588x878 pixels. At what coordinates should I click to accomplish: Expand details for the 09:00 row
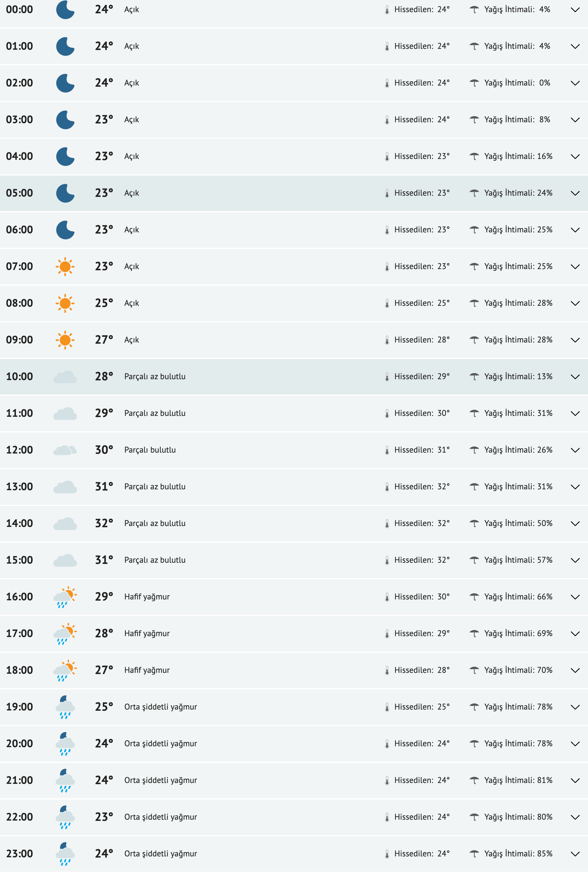click(574, 340)
